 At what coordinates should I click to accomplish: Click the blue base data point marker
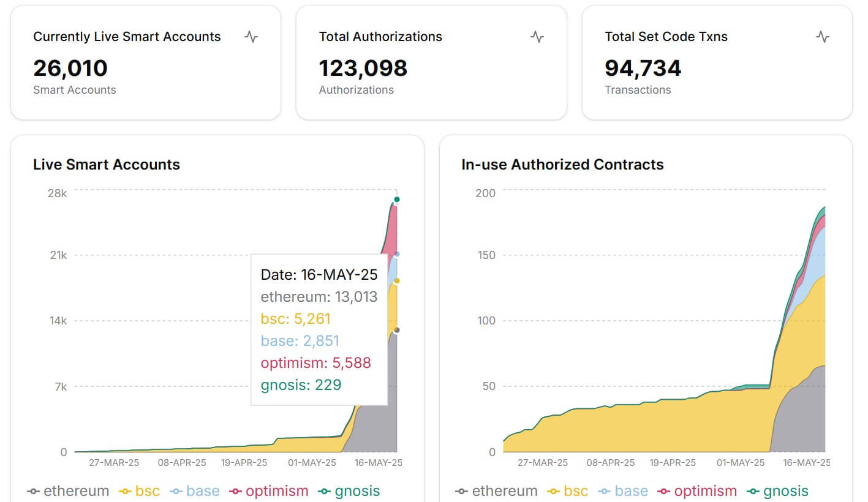pyautogui.click(x=397, y=253)
